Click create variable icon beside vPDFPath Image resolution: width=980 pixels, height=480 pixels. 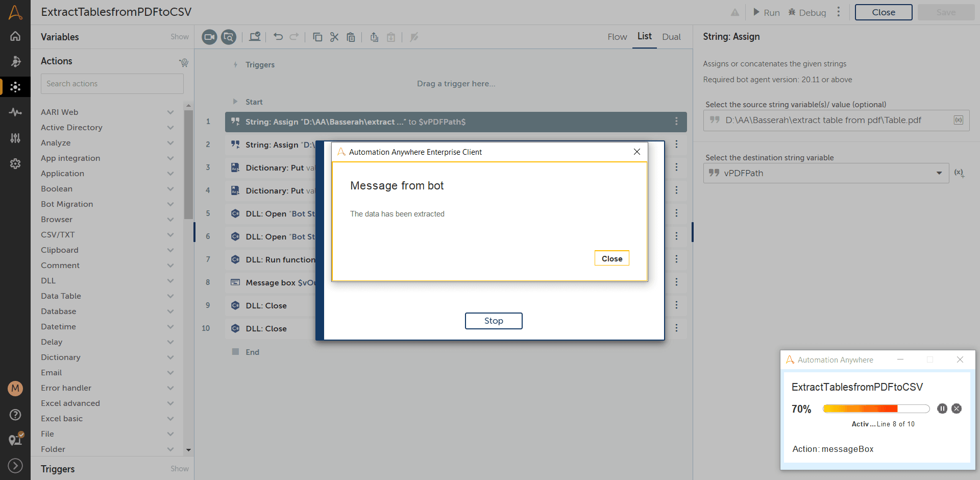click(x=960, y=173)
